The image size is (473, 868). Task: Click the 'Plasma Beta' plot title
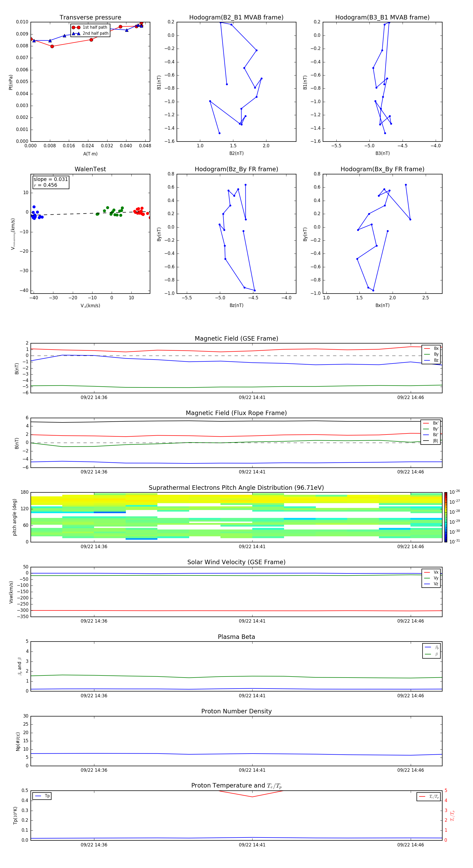tap(236, 637)
